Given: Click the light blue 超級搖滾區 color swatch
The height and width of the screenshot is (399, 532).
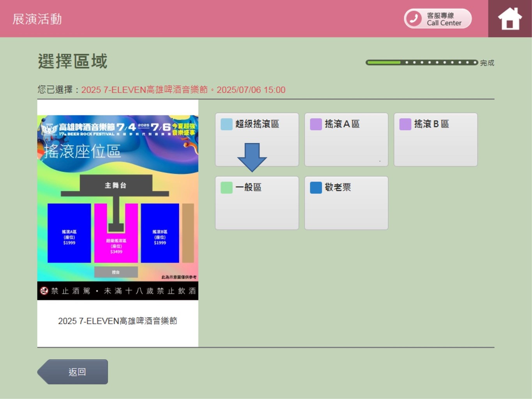Looking at the screenshot, I should 226,124.
